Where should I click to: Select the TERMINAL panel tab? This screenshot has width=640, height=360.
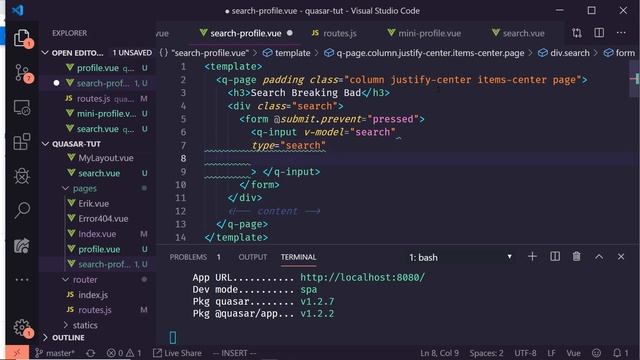point(298,257)
